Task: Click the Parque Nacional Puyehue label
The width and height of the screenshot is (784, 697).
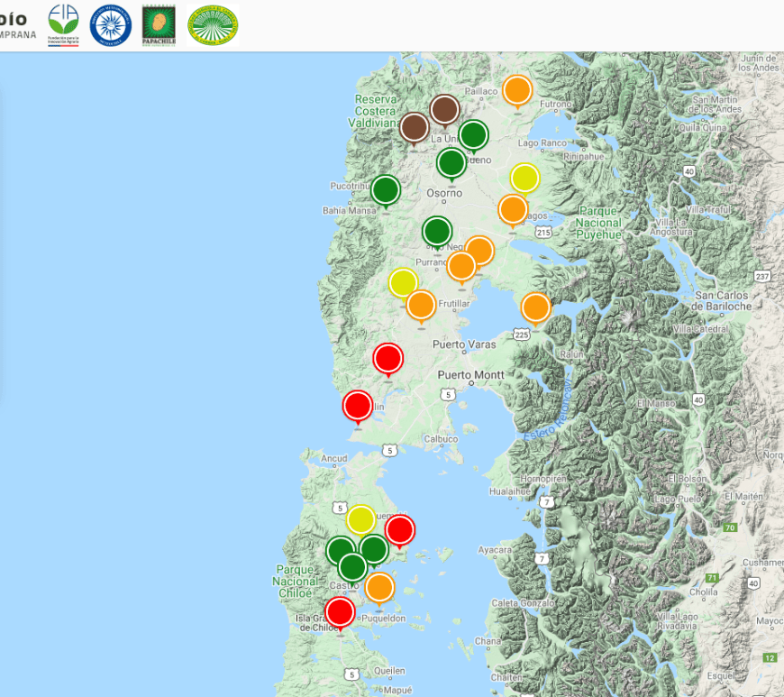Action: point(598,222)
